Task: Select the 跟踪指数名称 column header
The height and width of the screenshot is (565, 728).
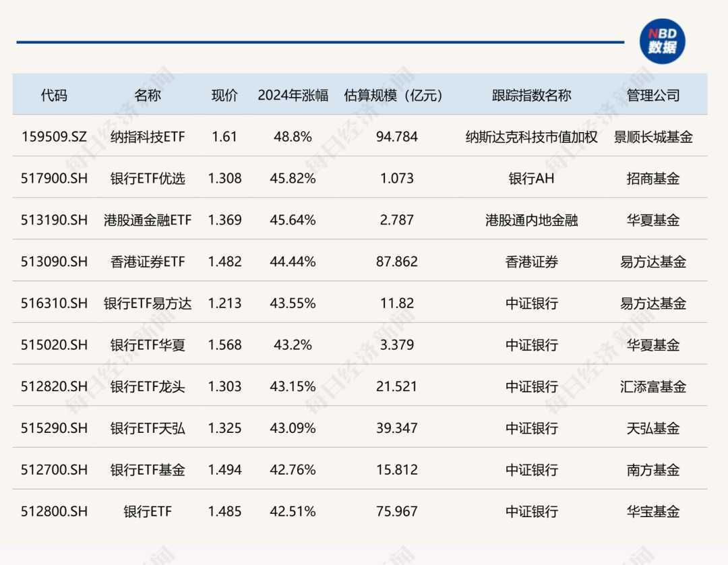Action: point(531,95)
